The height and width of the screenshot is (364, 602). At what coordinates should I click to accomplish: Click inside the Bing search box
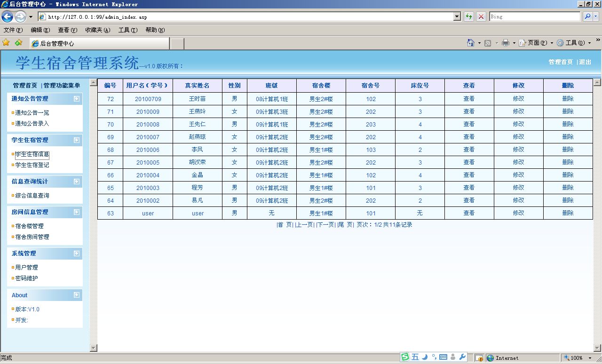pos(535,16)
